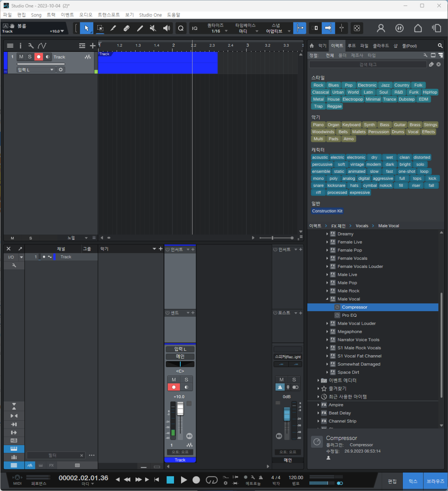Pick the Eraser tool
Image resolution: width=448 pixels, height=491 pixels.
click(127, 28)
